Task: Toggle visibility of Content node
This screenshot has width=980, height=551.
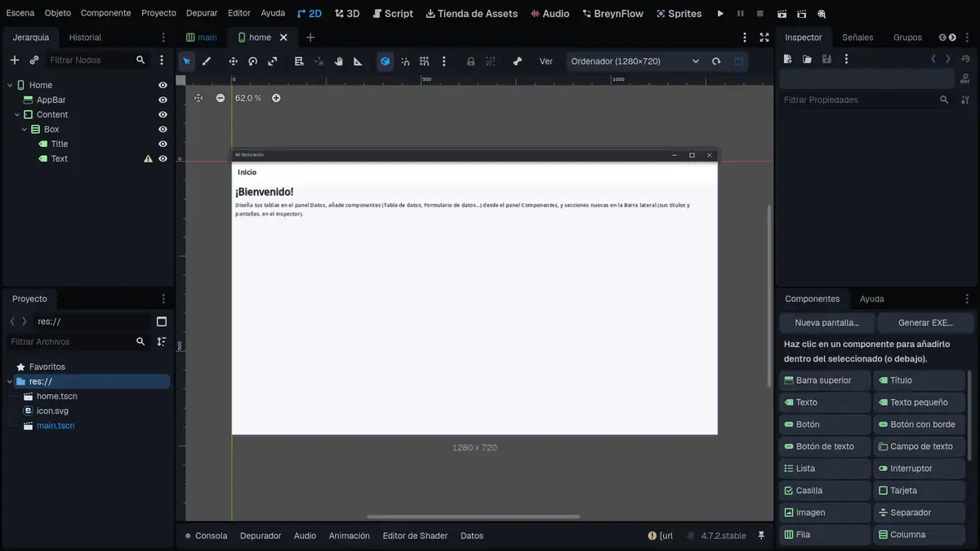Action: pyautogui.click(x=163, y=114)
